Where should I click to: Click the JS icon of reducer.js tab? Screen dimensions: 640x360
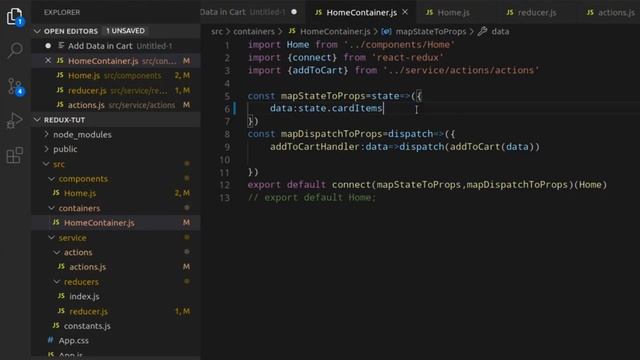click(510, 12)
